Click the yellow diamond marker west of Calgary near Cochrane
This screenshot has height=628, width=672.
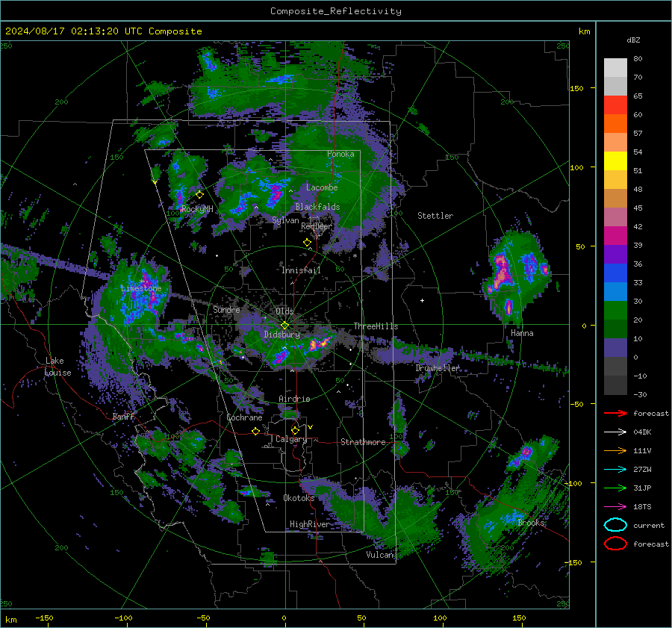[x=256, y=431]
